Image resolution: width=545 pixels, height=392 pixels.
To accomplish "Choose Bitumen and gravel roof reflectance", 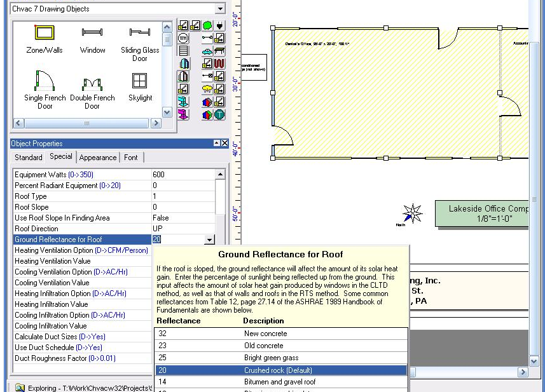I will [x=281, y=382].
